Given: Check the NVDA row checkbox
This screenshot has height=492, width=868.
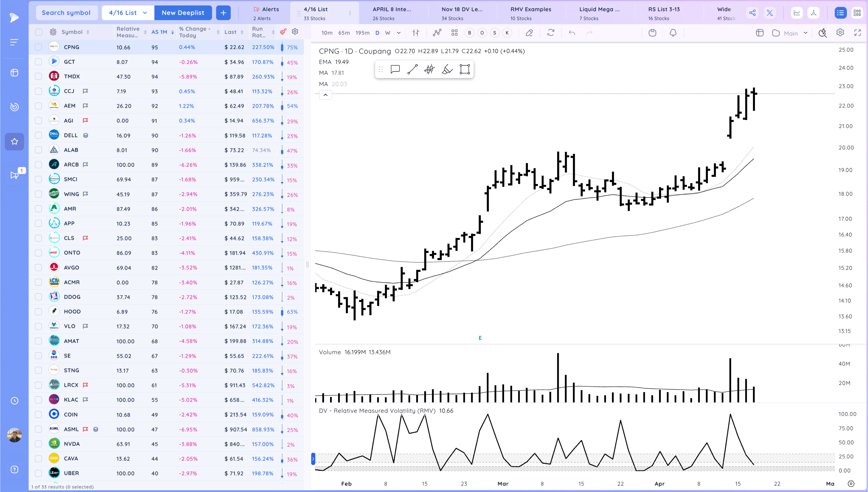Looking at the screenshot, I should point(39,444).
